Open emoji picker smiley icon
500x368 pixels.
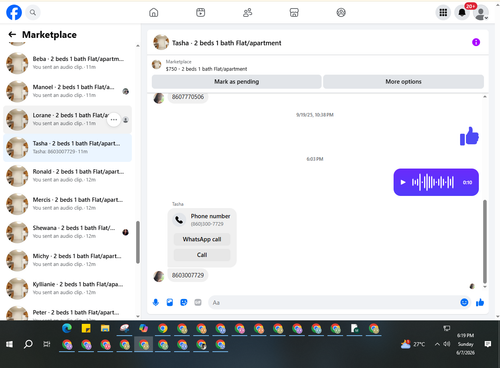[x=464, y=302]
